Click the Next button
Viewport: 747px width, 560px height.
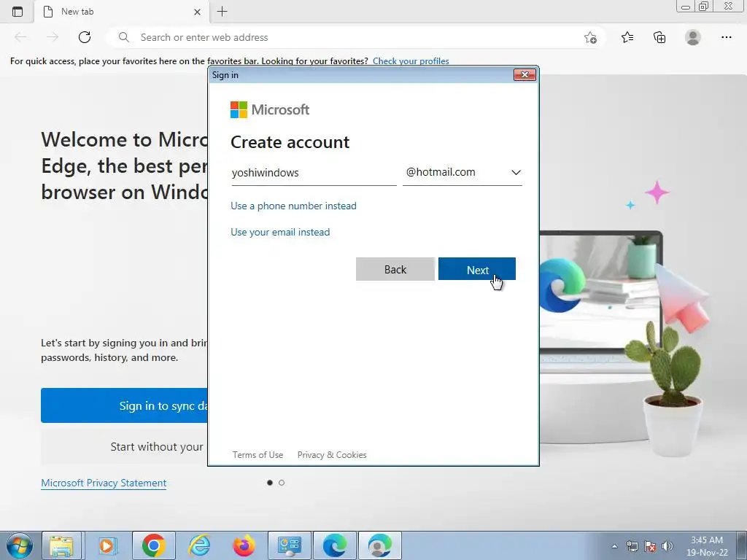click(x=477, y=270)
